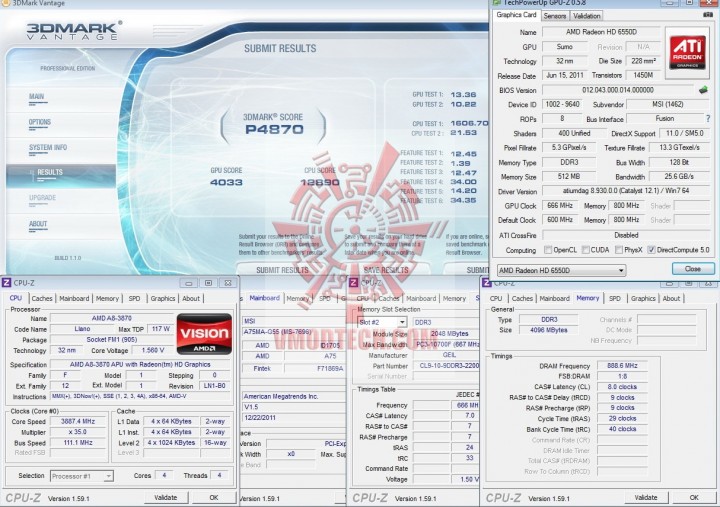
Task: Switch to Sensors tab in GPU-Z
Action: pyautogui.click(x=555, y=16)
